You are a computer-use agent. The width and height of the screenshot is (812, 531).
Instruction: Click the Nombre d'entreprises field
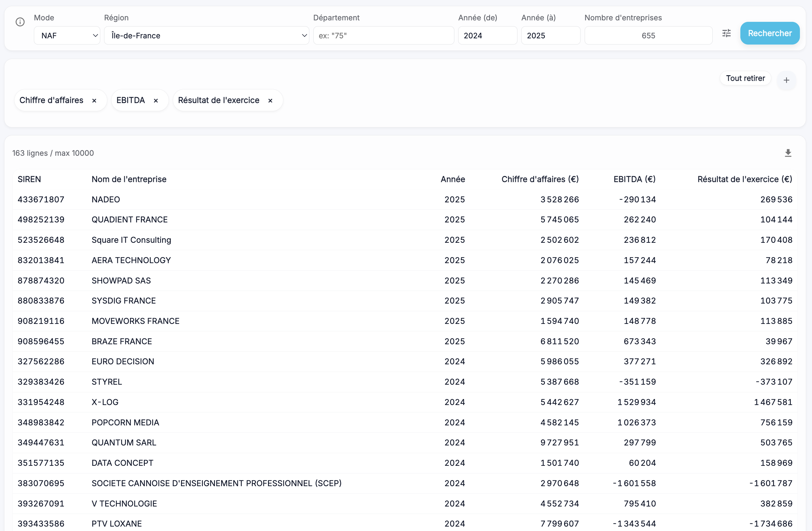pyautogui.click(x=648, y=35)
